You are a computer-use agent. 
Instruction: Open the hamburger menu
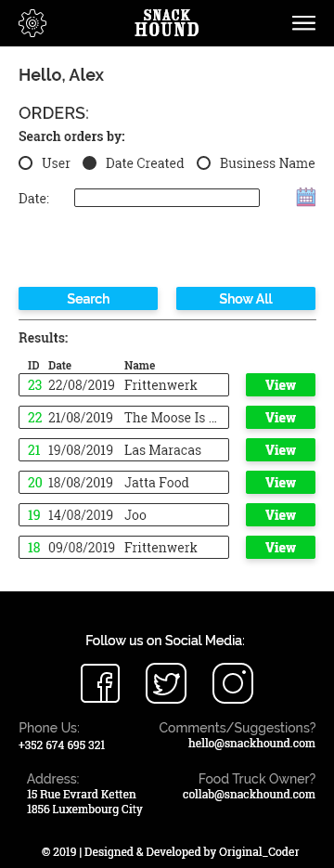coord(303,23)
